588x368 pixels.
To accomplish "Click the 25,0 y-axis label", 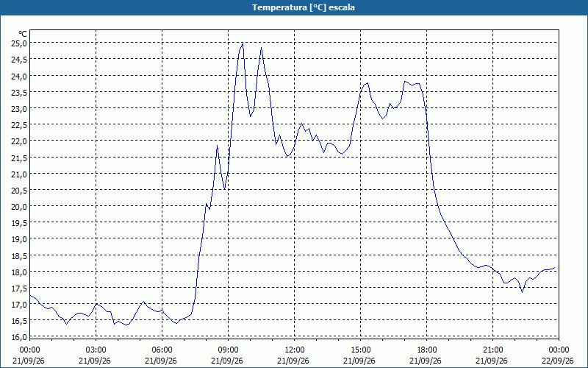I will point(18,43).
